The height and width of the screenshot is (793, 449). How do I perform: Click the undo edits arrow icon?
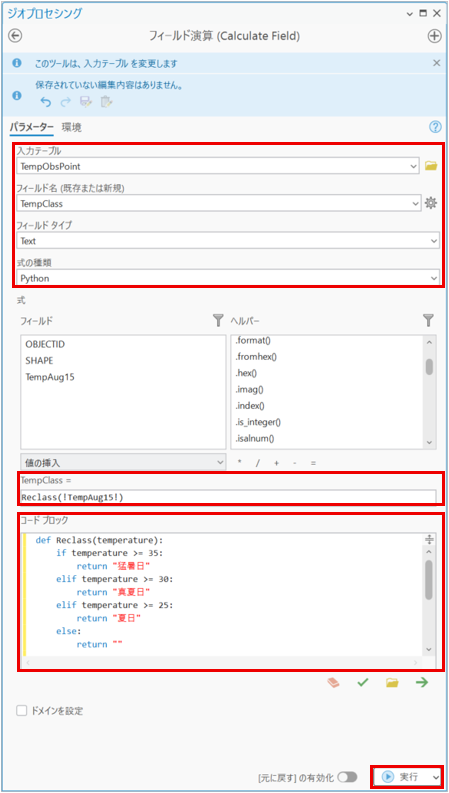46,102
